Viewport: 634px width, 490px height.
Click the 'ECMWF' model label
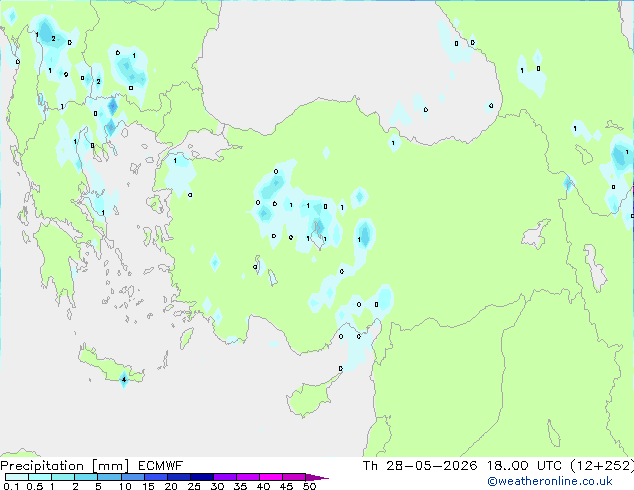point(161,466)
